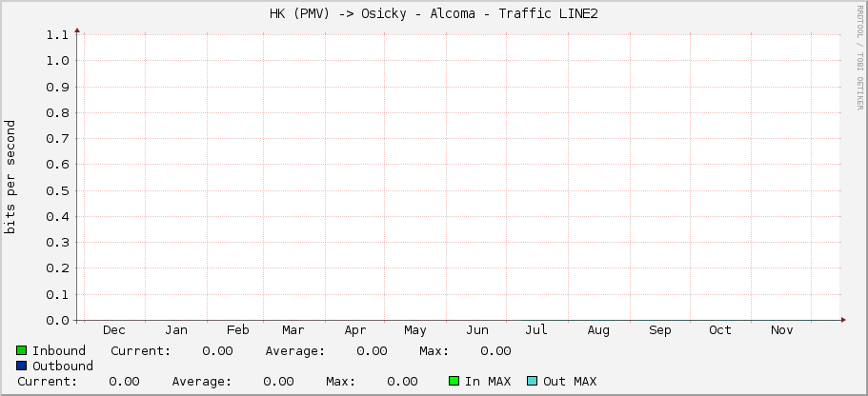The width and height of the screenshot is (868, 396).
Task: Click the Inbound legend text label
Action: [x=59, y=351]
